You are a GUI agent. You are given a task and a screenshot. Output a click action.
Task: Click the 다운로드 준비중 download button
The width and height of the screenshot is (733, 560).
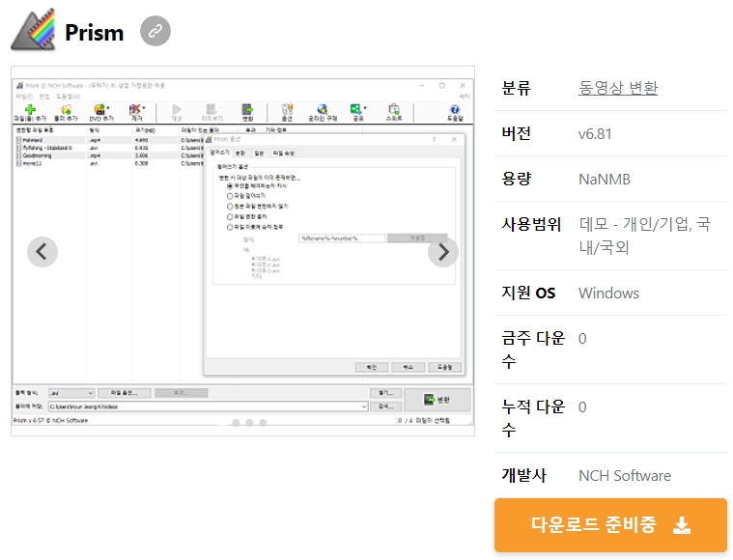(610, 525)
